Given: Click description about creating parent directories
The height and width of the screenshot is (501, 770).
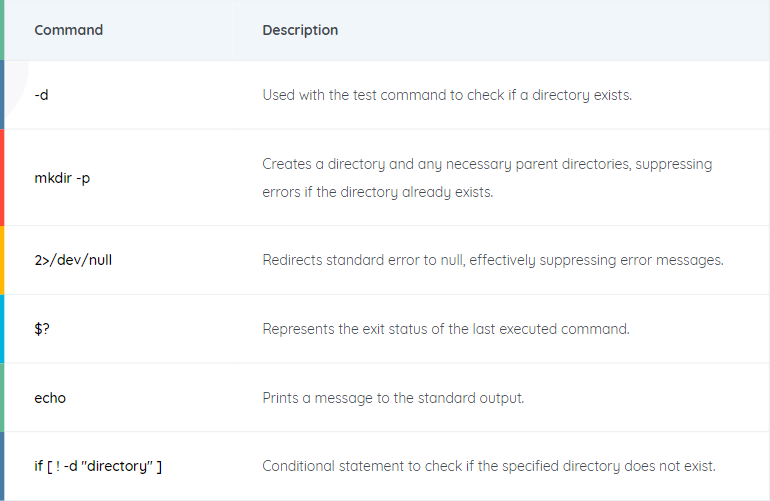Looking at the screenshot, I should pyautogui.click(x=487, y=178).
